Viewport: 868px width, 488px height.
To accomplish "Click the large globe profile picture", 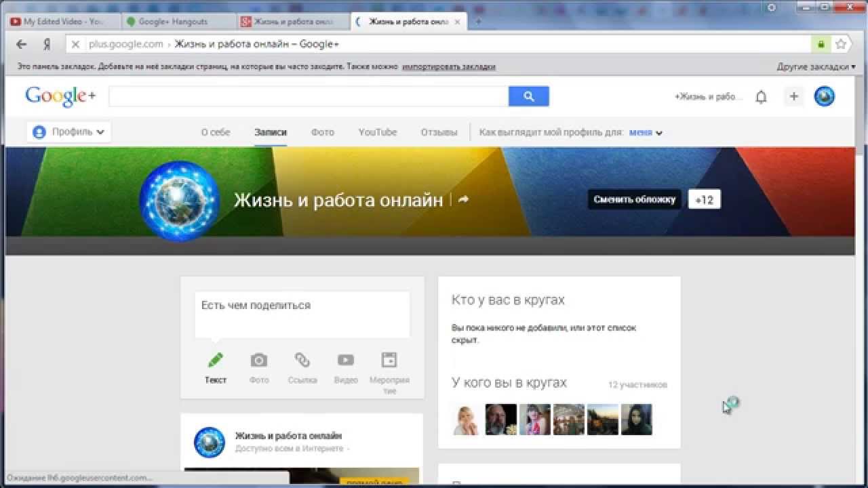I will (x=180, y=201).
